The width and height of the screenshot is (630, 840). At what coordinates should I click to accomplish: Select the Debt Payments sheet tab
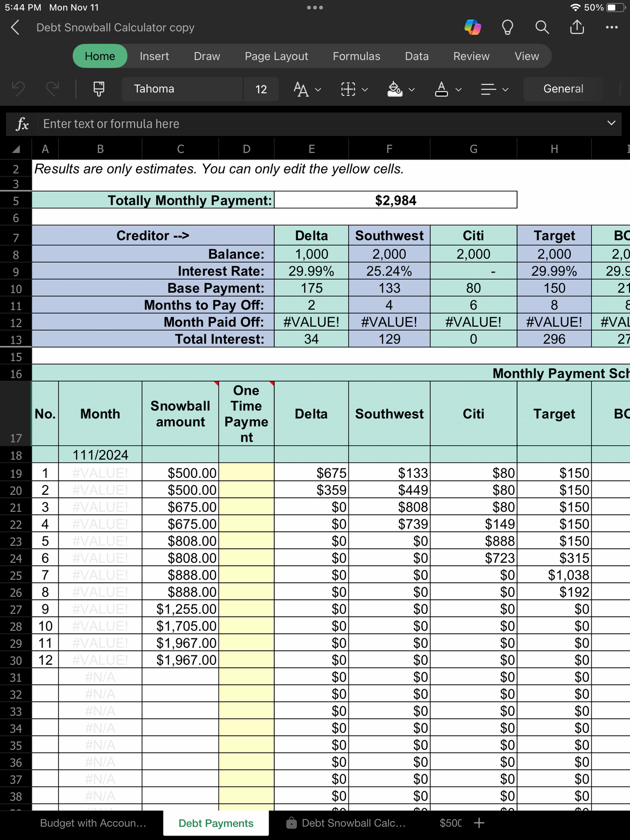[x=216, y=823]
